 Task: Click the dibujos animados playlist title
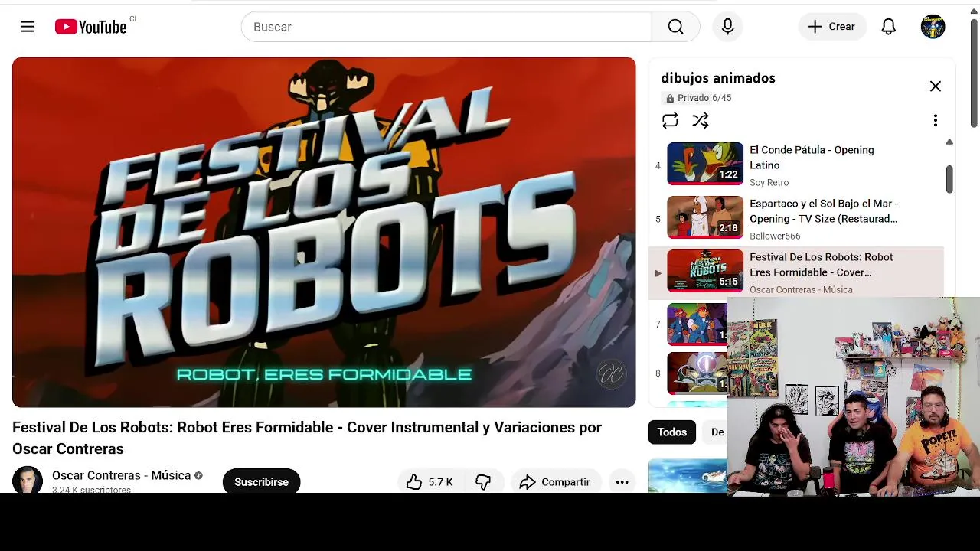718,78
